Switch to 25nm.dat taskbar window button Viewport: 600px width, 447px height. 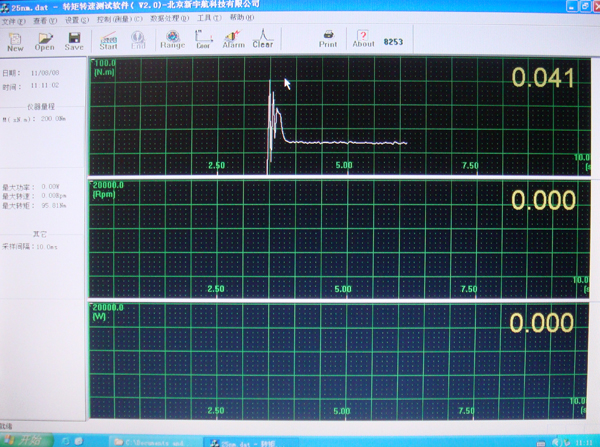tap(240, 440)
